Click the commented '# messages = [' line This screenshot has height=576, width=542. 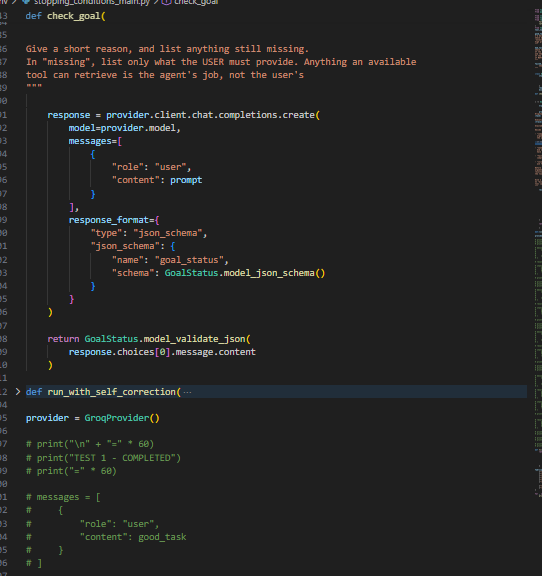[x=63, y=497]
